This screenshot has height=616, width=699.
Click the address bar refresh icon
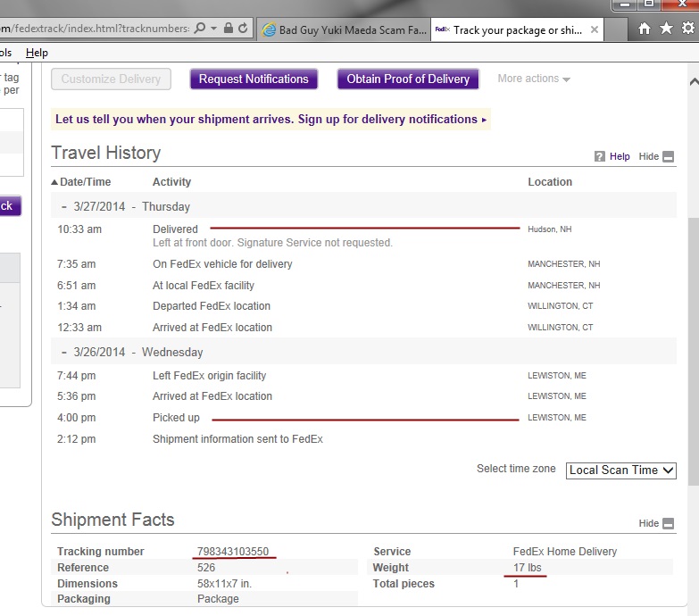[243, 28]
